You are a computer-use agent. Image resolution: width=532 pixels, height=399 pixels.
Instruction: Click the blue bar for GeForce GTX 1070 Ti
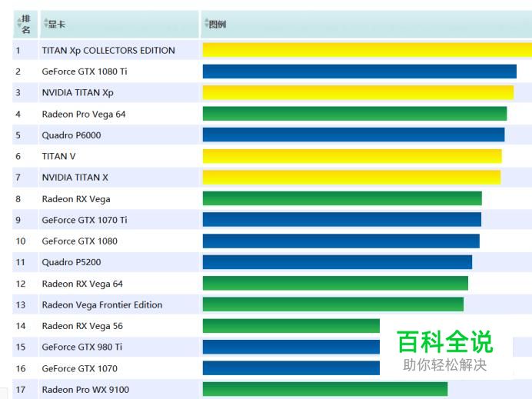(342, 220)
